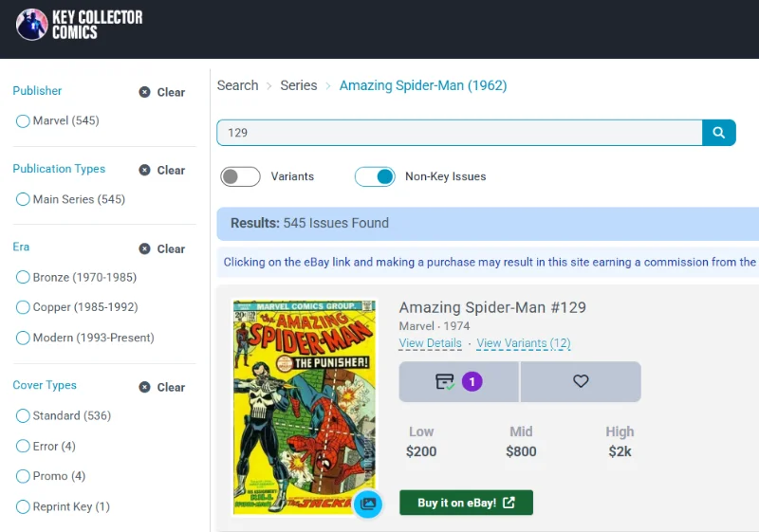Open Amazing Spider-Man (1962) breadcrumb
This screenshot has width=759, height=532.
click(423, 85)
